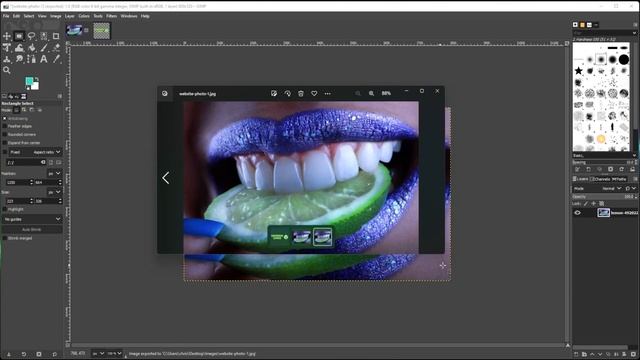Click the Auto Shrink button

tap(32, 229)
